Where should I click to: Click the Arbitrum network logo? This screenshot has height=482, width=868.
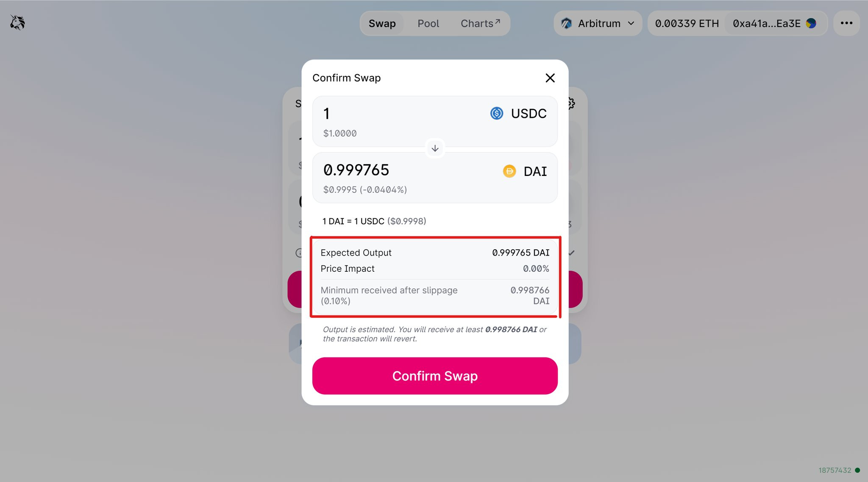click(567, 23)
